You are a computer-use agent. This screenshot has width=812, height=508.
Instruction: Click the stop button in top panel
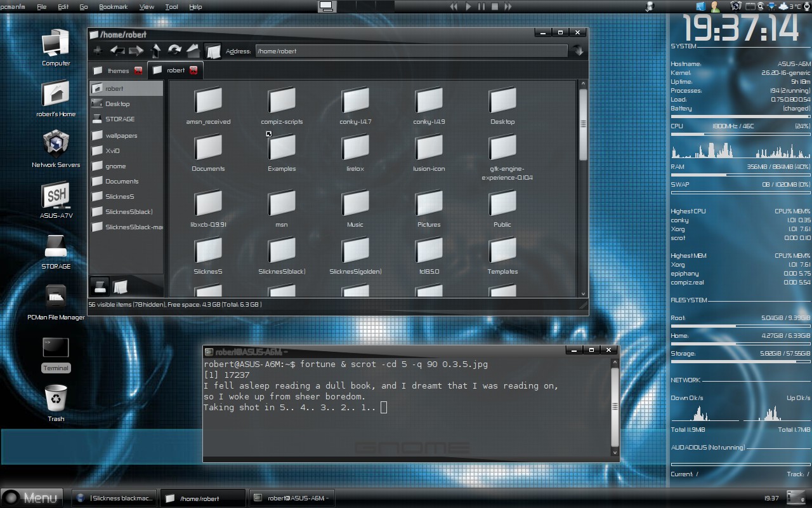point(495,6)
